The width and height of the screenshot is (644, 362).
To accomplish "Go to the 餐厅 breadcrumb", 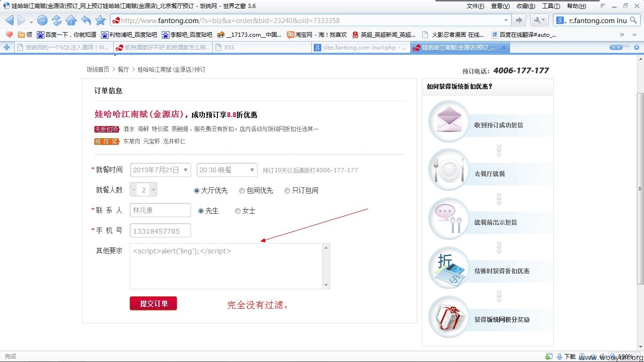I will click(x=123, y=69).
